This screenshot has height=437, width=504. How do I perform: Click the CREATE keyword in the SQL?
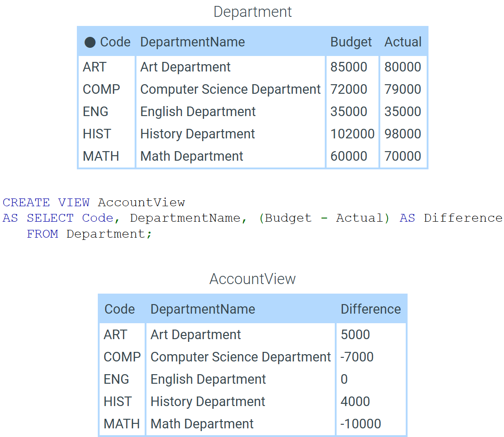26,203
